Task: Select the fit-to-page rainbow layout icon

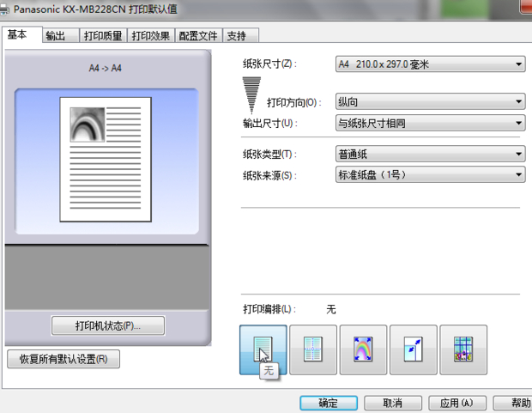Action: (363, 349)
